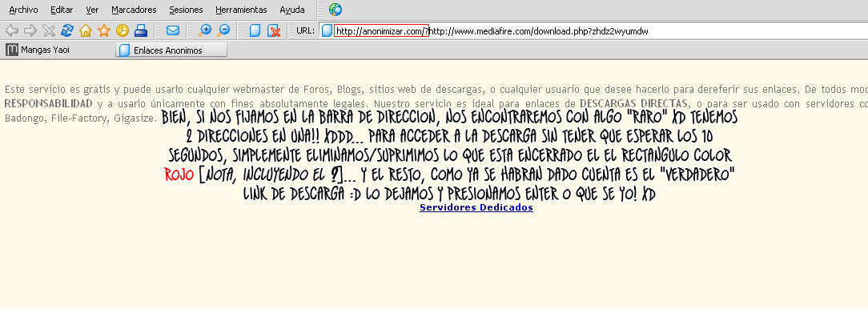Click the globe icon beside the menu bar
Image resolution: width=868 pixels, height=309 pixels.
click(x=335, y=10)
